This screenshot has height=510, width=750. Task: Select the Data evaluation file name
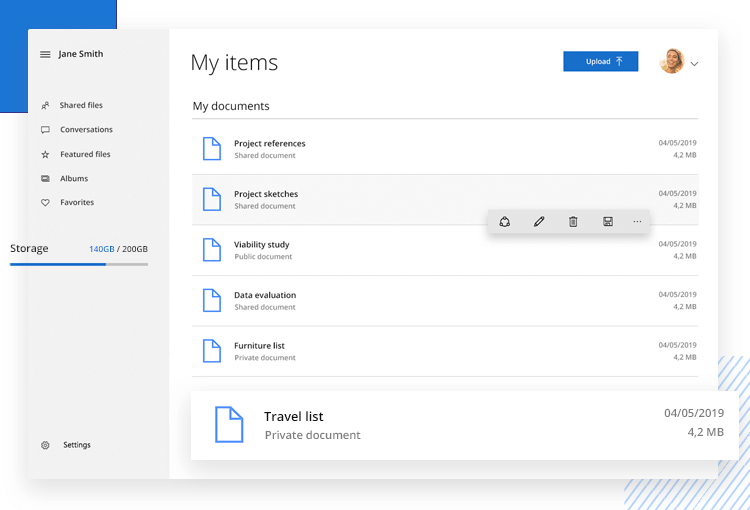click(x=265, y=295)
